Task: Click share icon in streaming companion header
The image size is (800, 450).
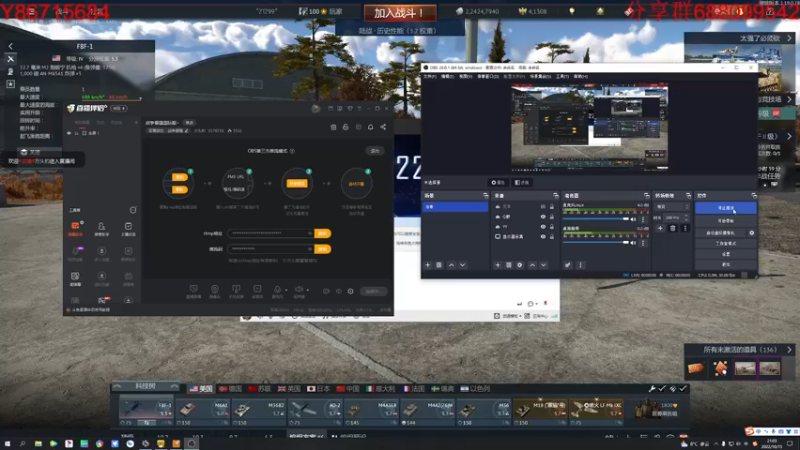Action: click(383, 127)
